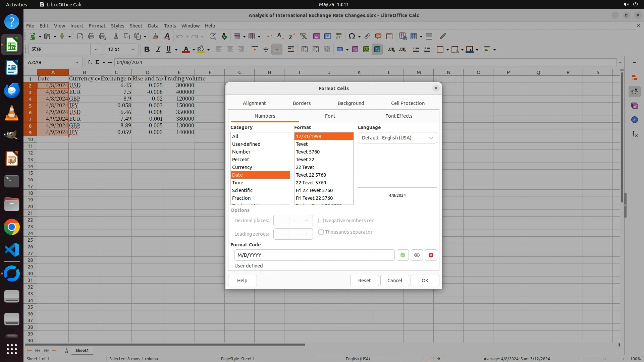
Task: Click the green Add format code icon
Action: pyautogui.click(x=402, y=255)
